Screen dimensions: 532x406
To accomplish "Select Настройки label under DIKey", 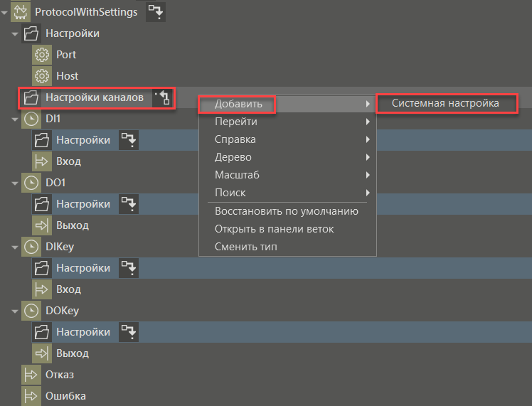I will pyautogui.click(x=83, y=268).
